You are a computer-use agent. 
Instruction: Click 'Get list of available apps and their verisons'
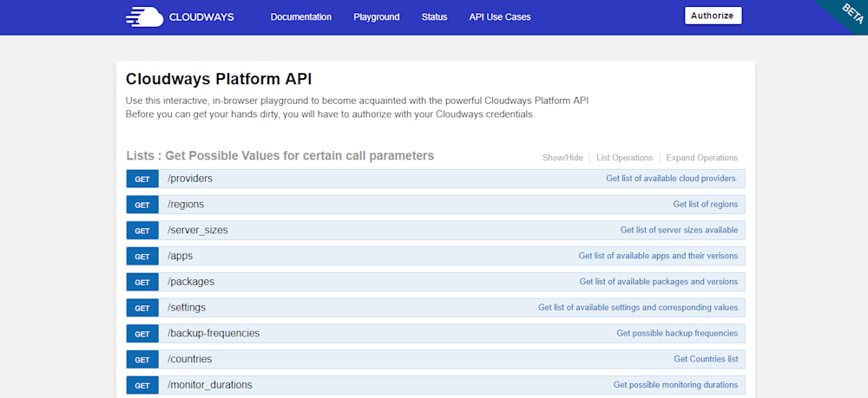(x=658, y=256)
